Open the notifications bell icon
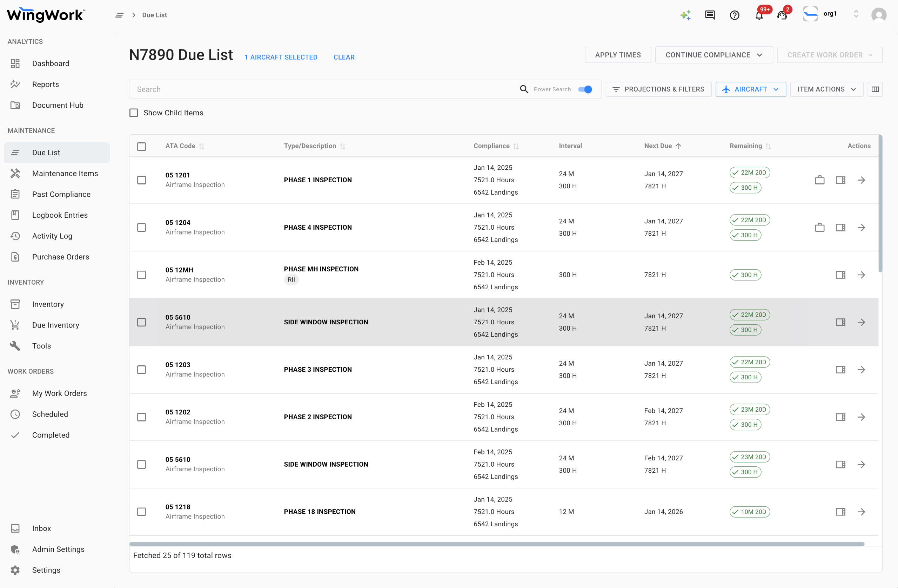 click(759, 15)
